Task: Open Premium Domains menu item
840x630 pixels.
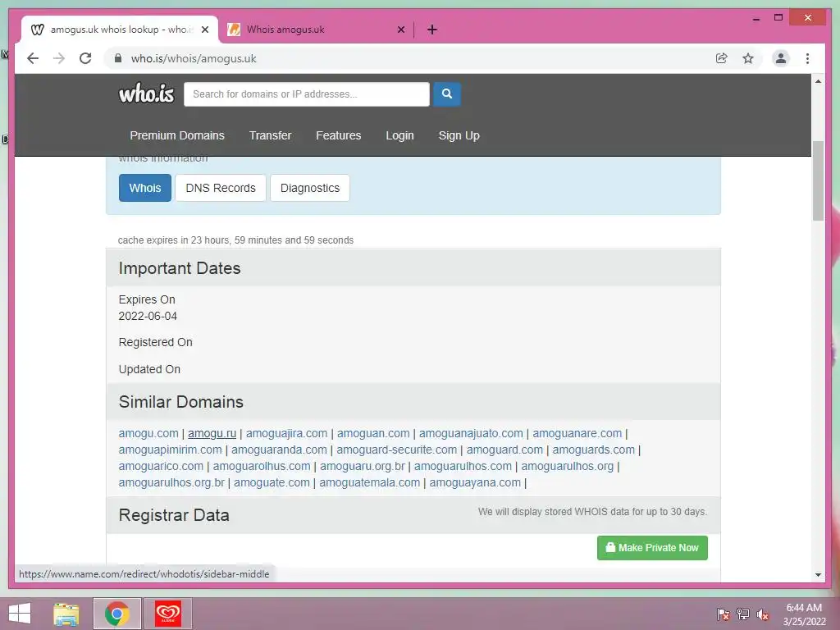Action: click(177, 135)
